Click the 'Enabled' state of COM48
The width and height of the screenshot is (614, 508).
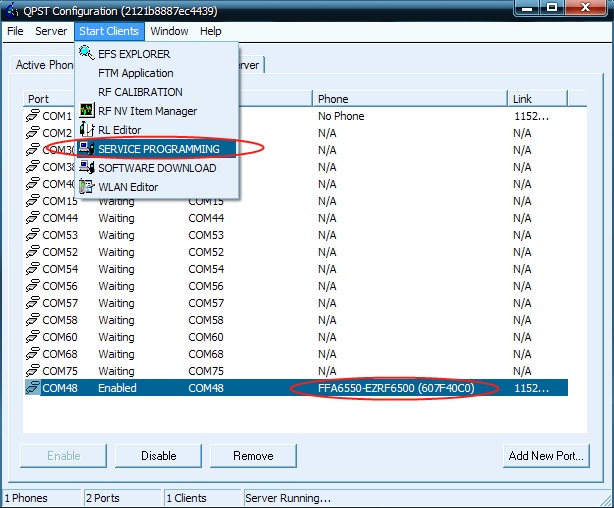point(117,388)
